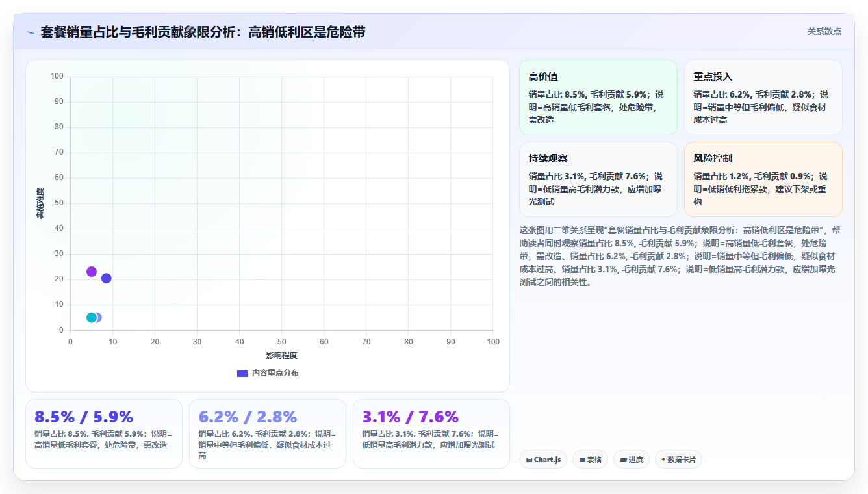Select the cyan scatter point near 5
868x494 pixels.
[92, 318]
